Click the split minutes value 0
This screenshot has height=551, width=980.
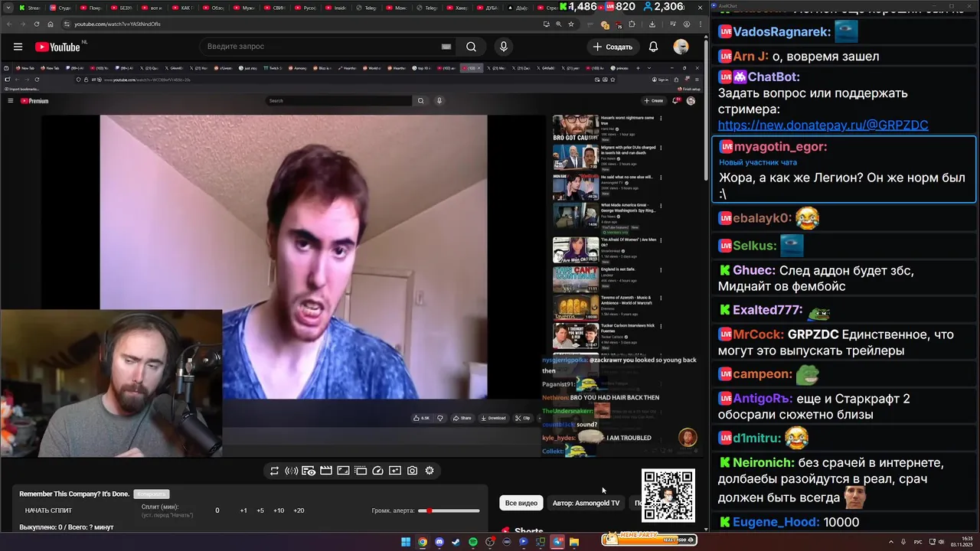point(217,510)
